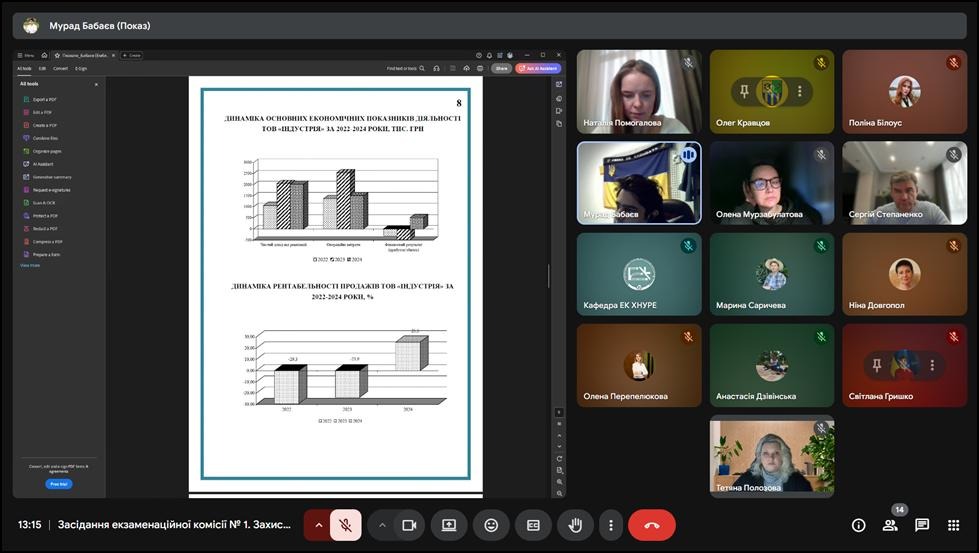979x553 pixels.
Task: Unmute the microphone in the call bar
Action: (345, 525)
